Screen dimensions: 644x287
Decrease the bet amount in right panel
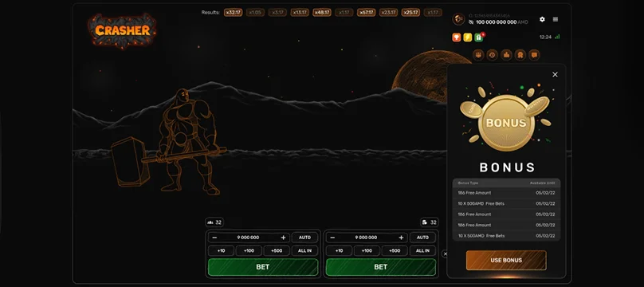[x=332, y=238]
